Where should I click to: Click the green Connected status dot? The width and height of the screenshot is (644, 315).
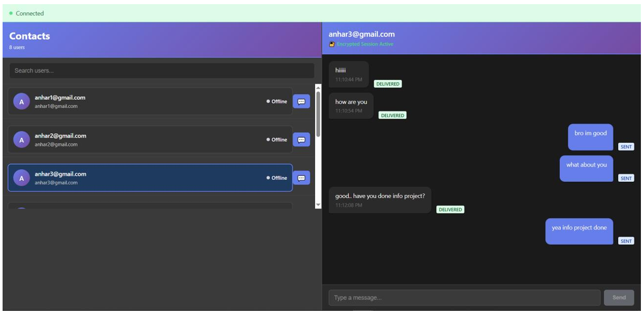(11, 13)
